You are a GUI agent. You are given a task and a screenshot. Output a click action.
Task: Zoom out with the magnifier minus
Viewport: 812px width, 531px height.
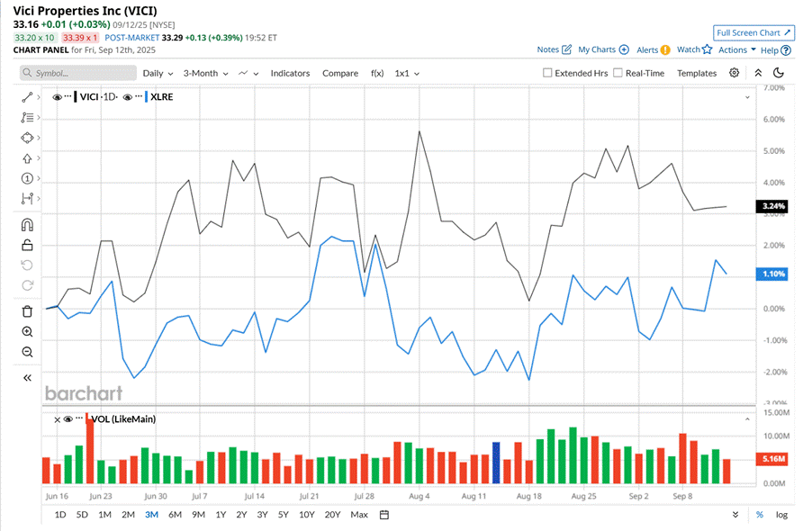click(27, 352)
